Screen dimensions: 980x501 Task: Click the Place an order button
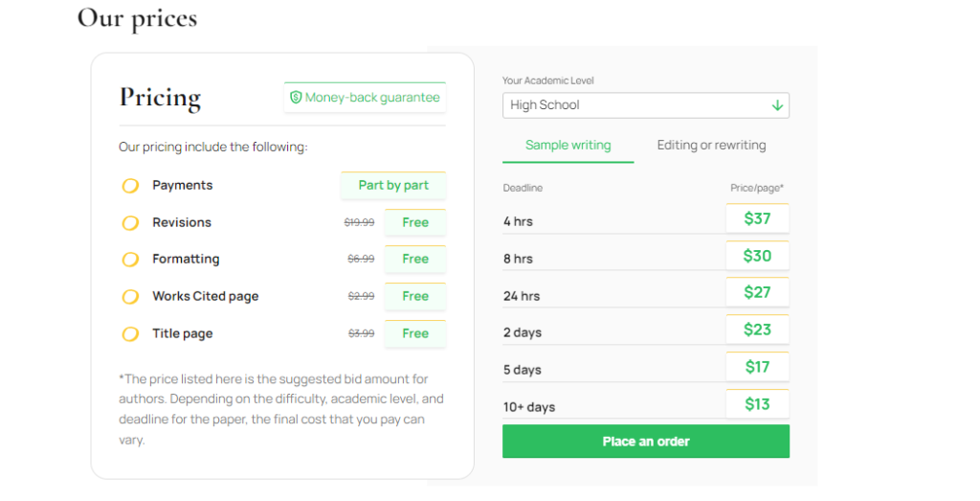(646, 441)
